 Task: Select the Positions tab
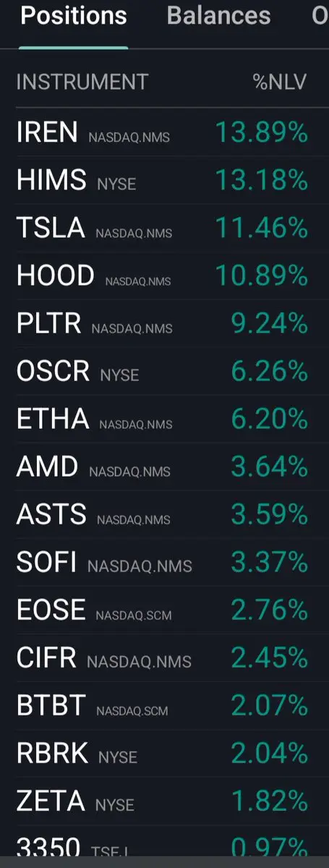point(74,16)
